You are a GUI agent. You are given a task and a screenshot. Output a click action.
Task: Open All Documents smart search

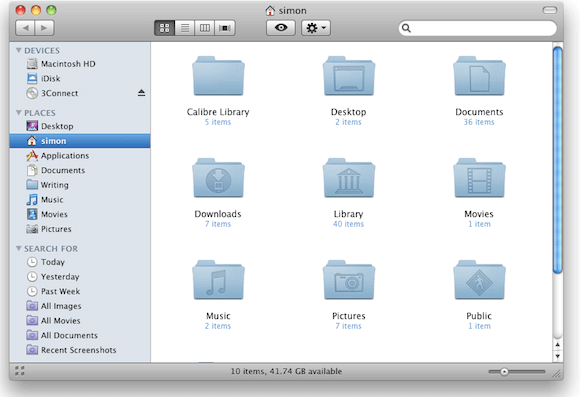tap(80, 335)
